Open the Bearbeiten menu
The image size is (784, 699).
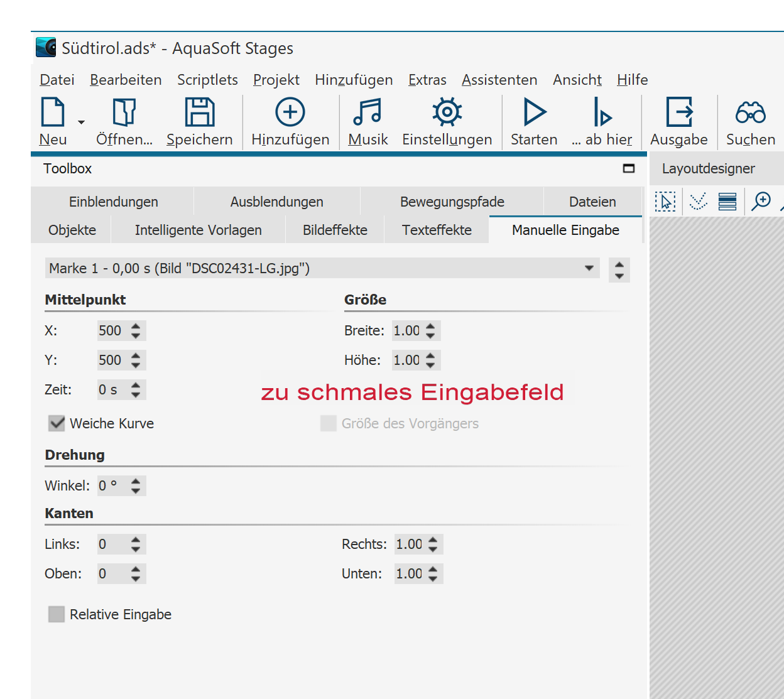[126, 80]
